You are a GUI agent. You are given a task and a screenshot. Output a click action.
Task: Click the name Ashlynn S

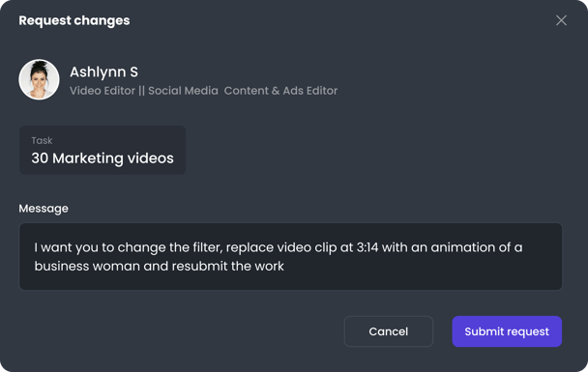point(103,72)
